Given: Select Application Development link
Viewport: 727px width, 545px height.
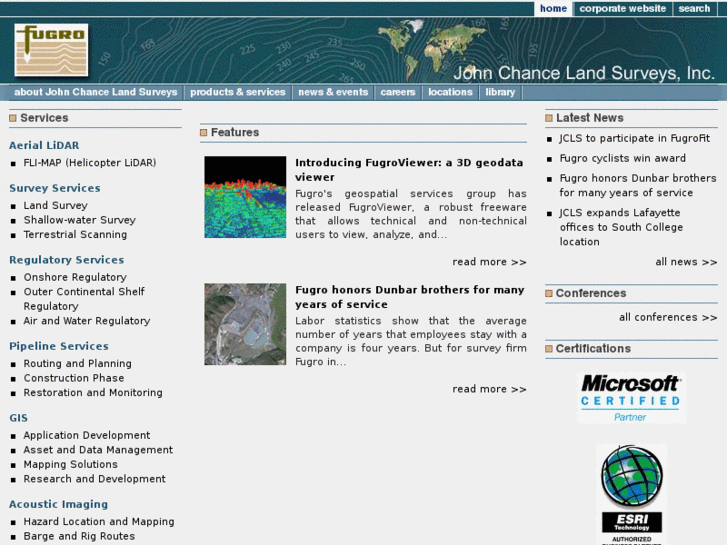Looking at the screenshot, I should tap(87, 436).
